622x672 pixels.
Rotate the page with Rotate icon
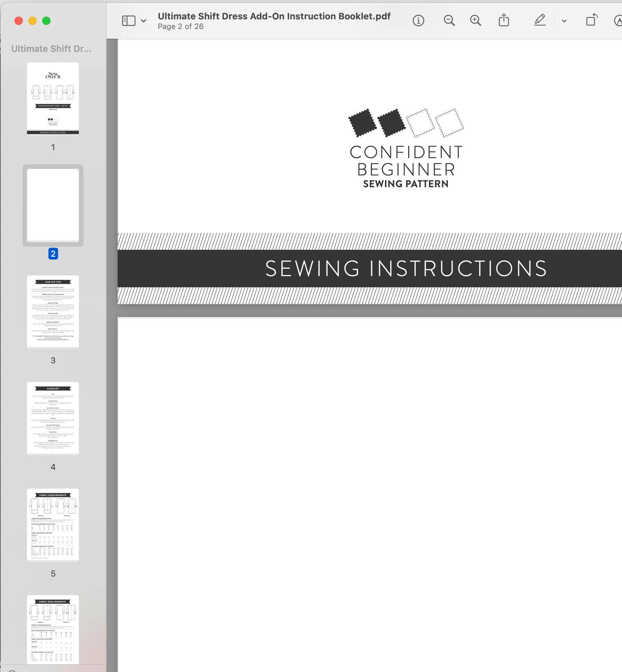(592, 20)
